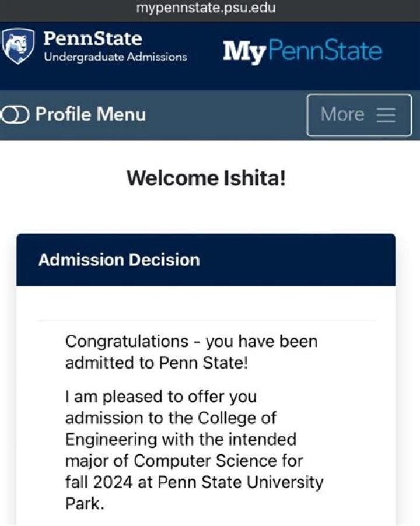Click Undergraduate Admissions subtitle text
This screenshot has width=420, height=526.
click(x=116, y=57)
